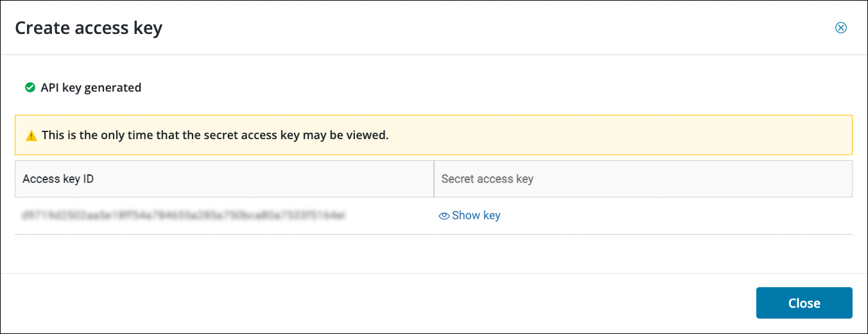Click the only-time-viewed warning message text
Image resolution: width=868 pixels, height=334 pixels.
[x=215, y=135]
